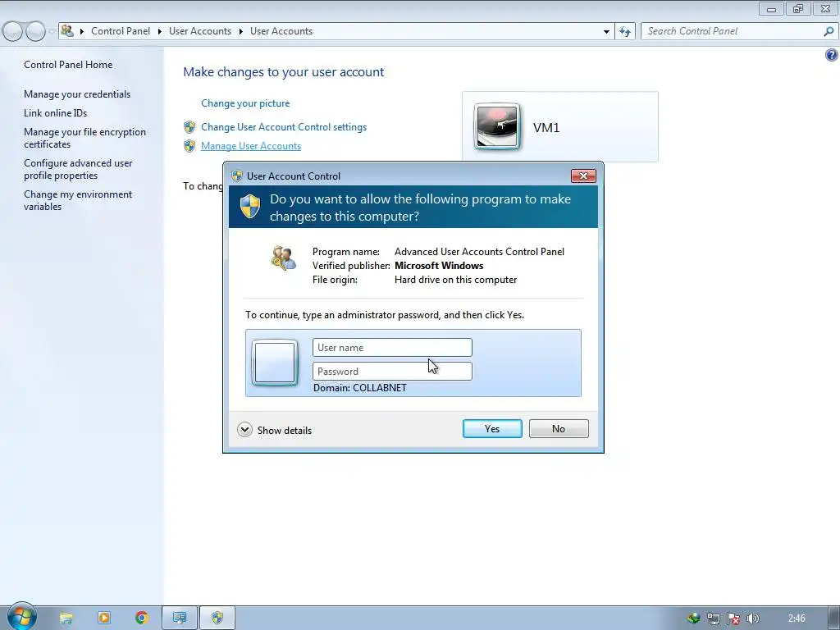Click No in the User Account Control dialog
Screen dimensions: 840x630
click(x=559, y=428)
